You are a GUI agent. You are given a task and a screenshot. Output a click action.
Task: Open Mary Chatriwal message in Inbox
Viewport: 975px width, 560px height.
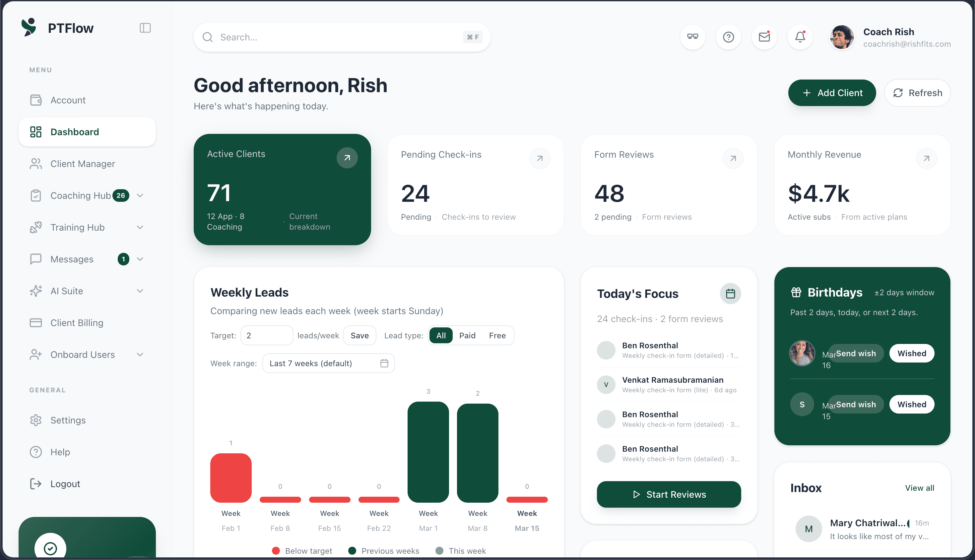point(862,529)
